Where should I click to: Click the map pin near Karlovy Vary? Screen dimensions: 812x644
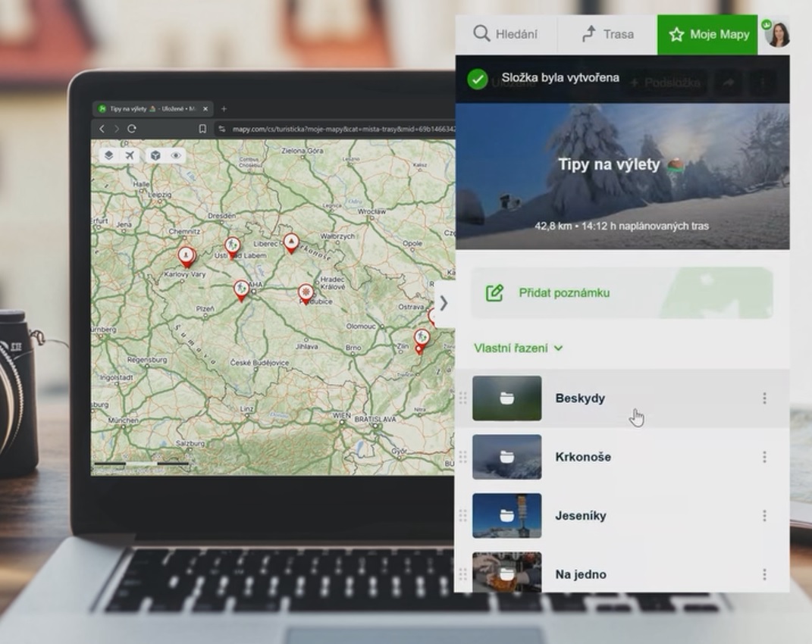click(186, 256)
